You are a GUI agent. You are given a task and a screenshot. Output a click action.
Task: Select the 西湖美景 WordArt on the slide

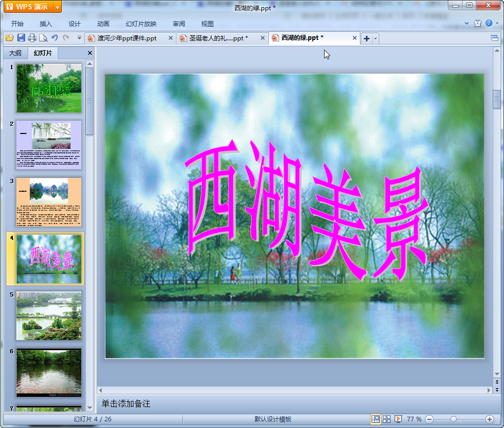[307, 211]
